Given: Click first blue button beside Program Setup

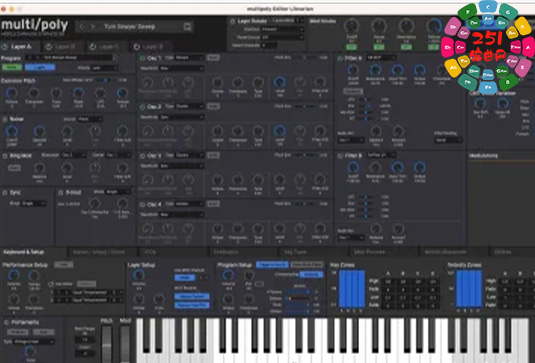Looking at the screenshot, I should [x=272, y=265].
